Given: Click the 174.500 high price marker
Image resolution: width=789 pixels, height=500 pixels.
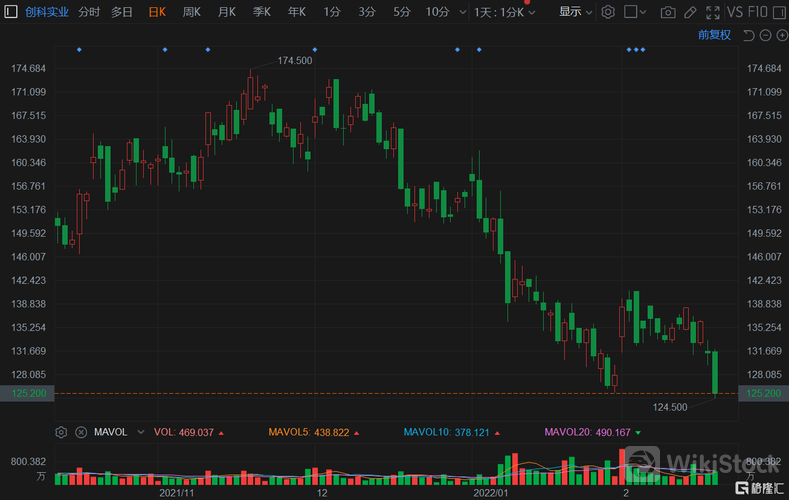Looking at the screenshot, I should click(x=294, y=61).
